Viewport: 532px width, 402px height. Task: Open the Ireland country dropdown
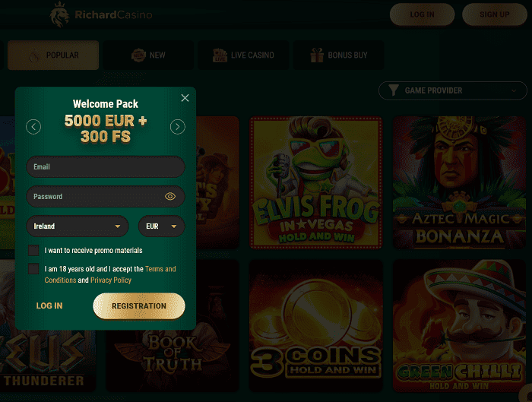(78, 226)
